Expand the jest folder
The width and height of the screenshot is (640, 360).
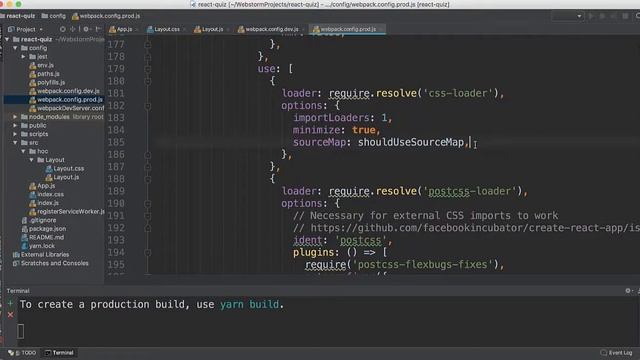(24, 56)
